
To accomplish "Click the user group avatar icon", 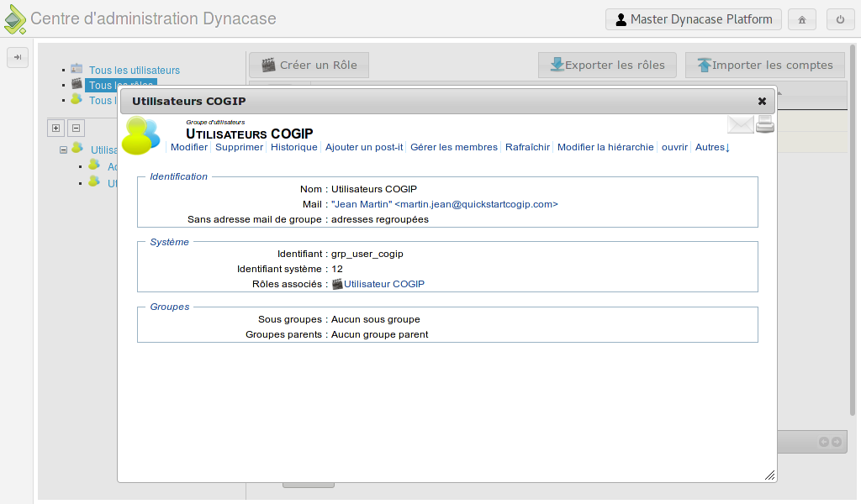I will coord(141,135).
